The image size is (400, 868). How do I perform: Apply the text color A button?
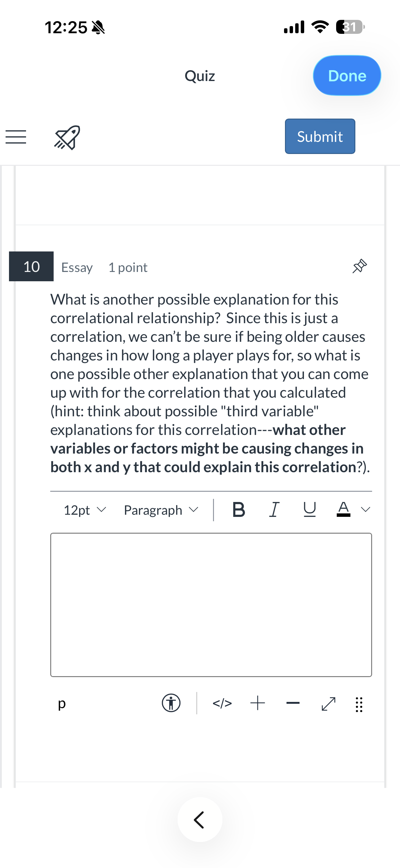(x=344, y=509)
